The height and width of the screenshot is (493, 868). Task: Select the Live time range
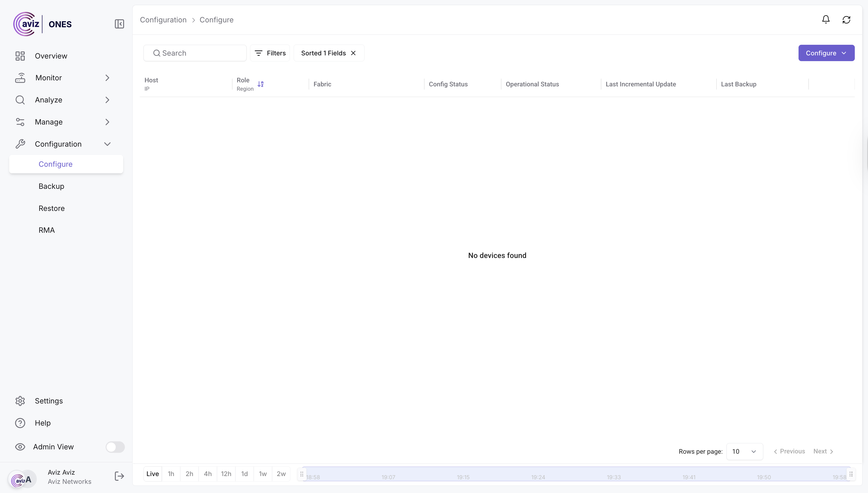point(152,474)
